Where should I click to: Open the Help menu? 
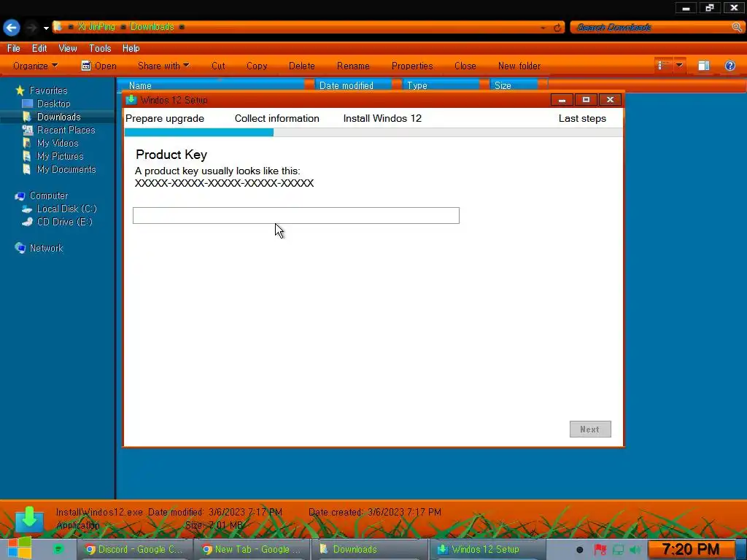[x=131, y=48]
